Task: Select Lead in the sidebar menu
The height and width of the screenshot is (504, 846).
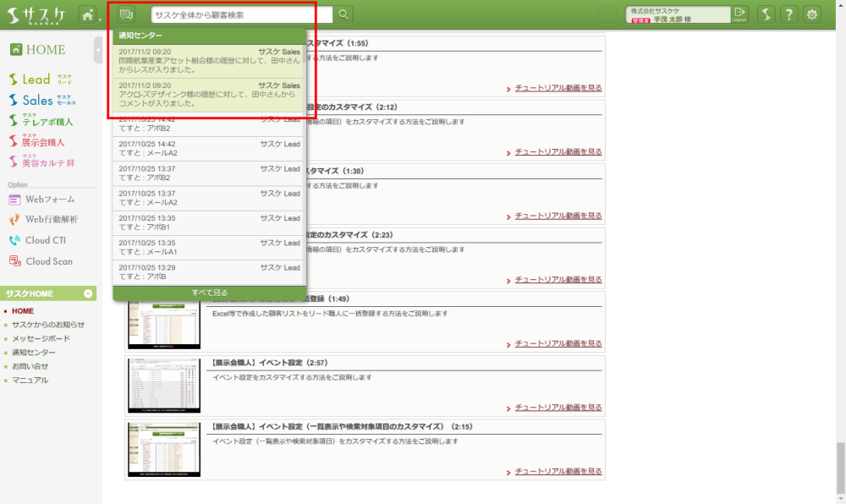Action: [x=36, y=79]
